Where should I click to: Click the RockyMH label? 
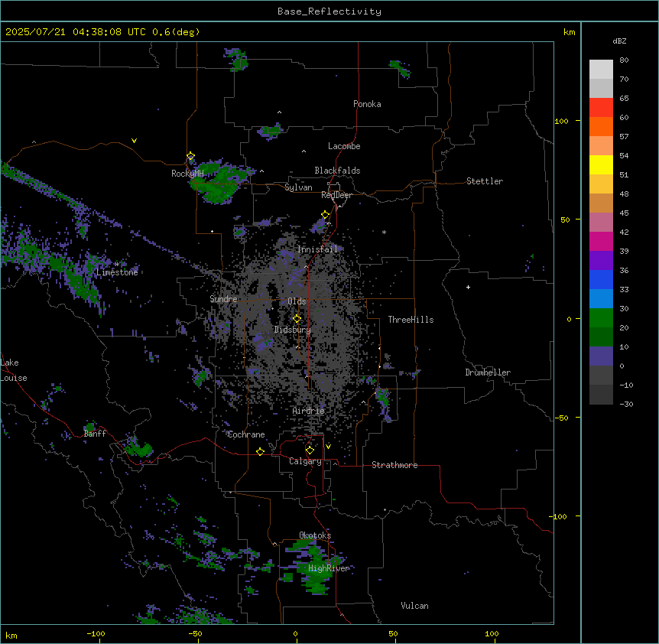[187, 173]
